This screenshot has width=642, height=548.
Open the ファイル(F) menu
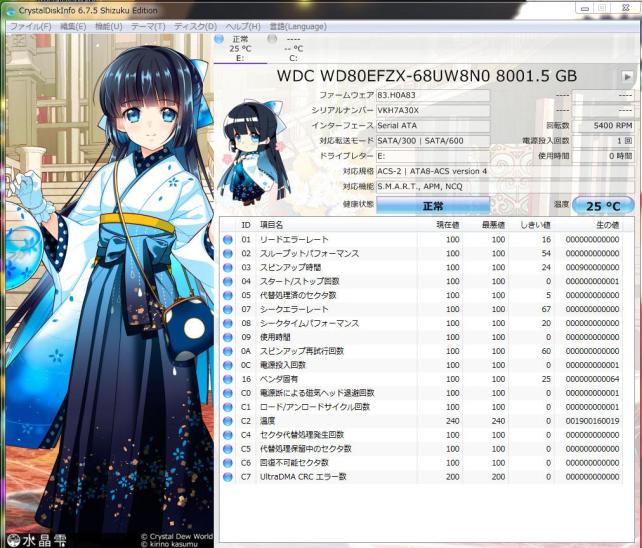(30, 27)
